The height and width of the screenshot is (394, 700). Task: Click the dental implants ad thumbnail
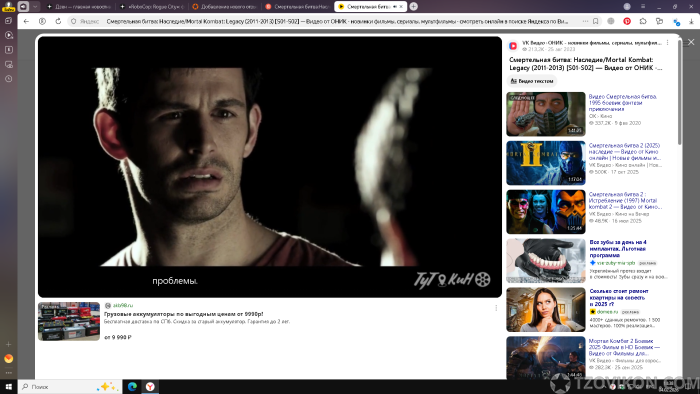click(546, 261)
